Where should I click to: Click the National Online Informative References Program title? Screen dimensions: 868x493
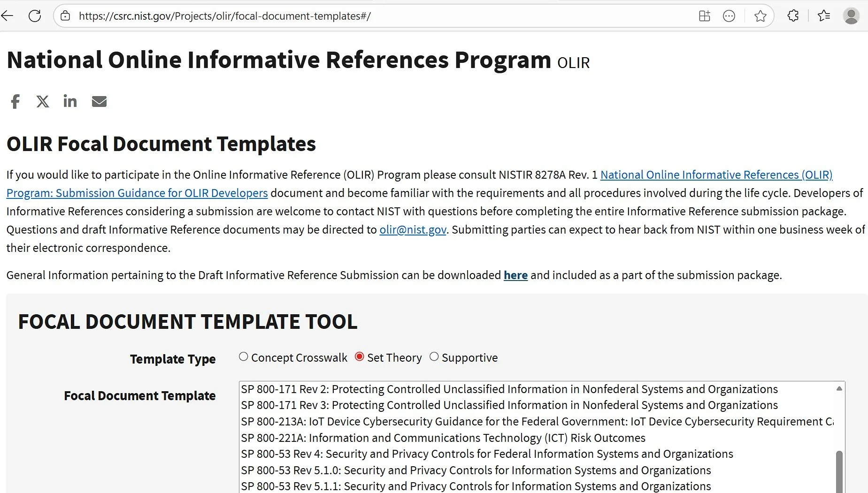point(279,60)
